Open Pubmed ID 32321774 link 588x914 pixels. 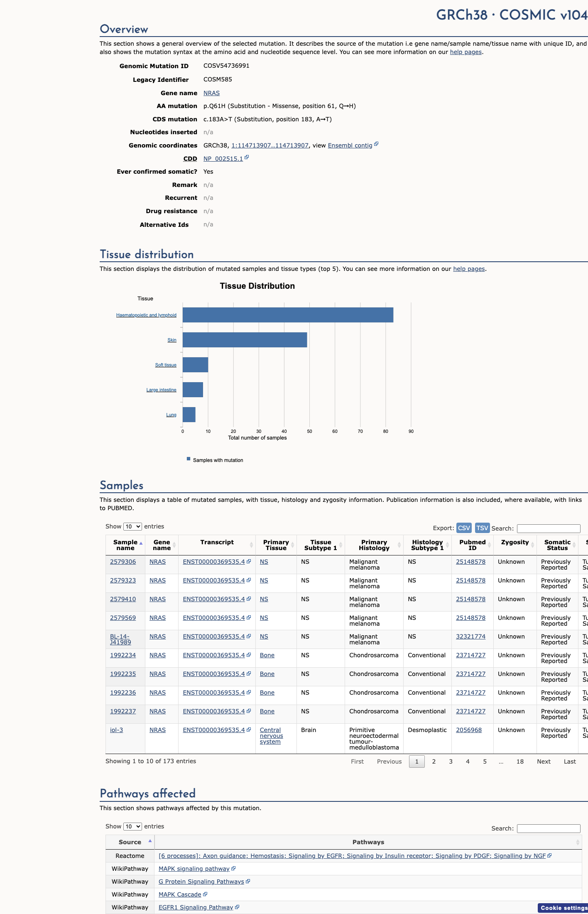[x=470, y=636]
